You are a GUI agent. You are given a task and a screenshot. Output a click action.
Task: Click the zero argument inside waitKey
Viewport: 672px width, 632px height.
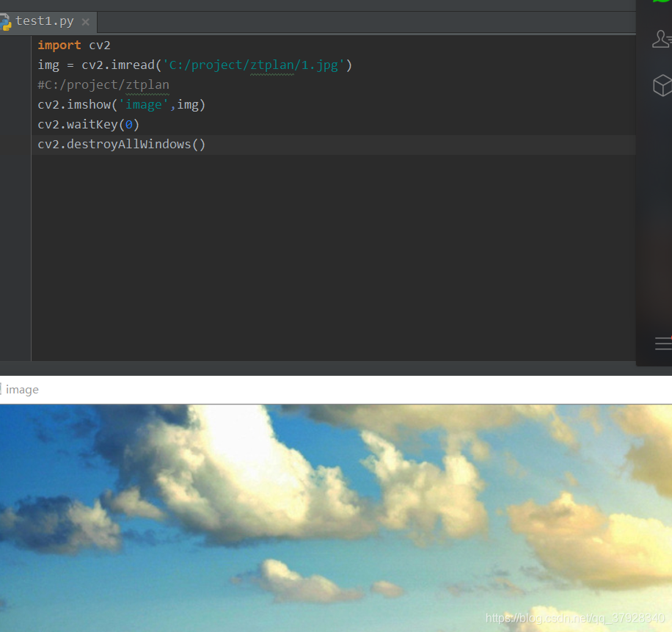[x=129, y=124]
